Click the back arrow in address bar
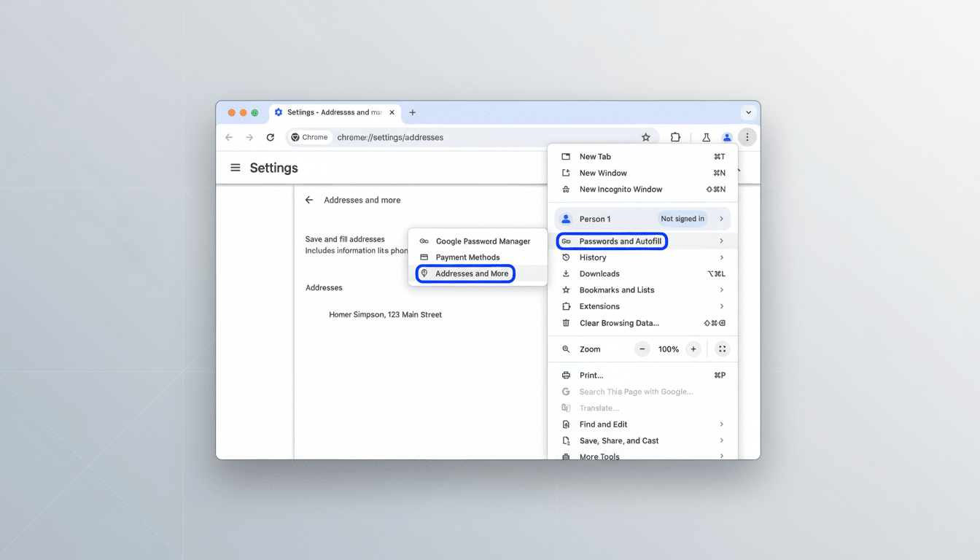 point(229,137)
